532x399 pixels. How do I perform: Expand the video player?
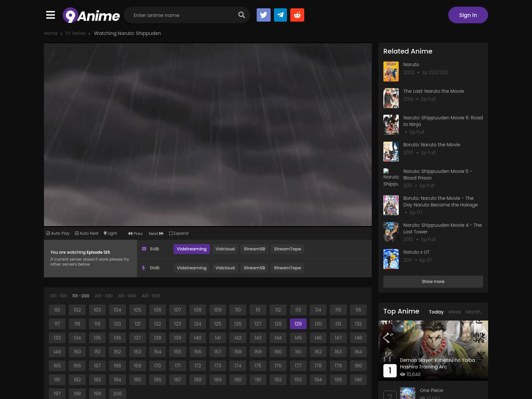pos(179,233)
